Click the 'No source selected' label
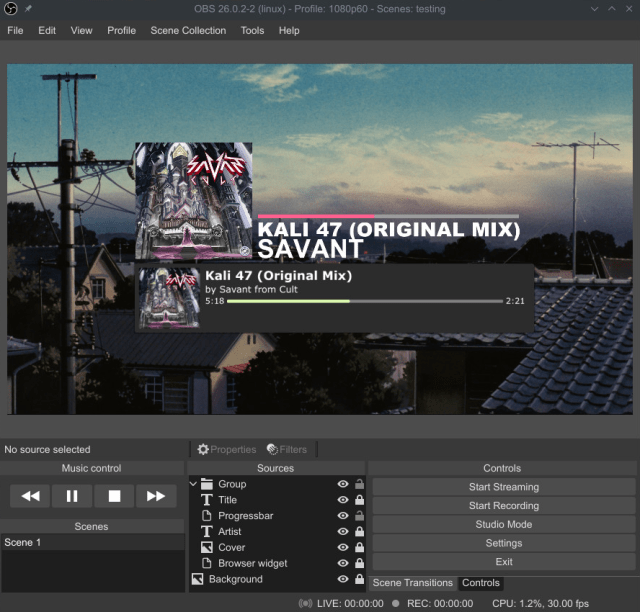Image resolution: width=640 pixels, height=612 pixels. coord(47,450)
